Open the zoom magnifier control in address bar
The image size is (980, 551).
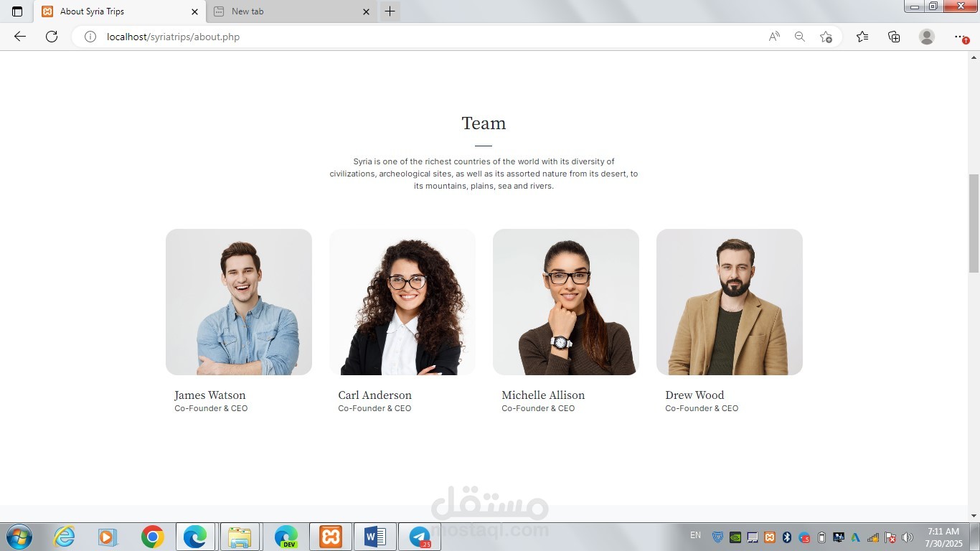[799, 37]
